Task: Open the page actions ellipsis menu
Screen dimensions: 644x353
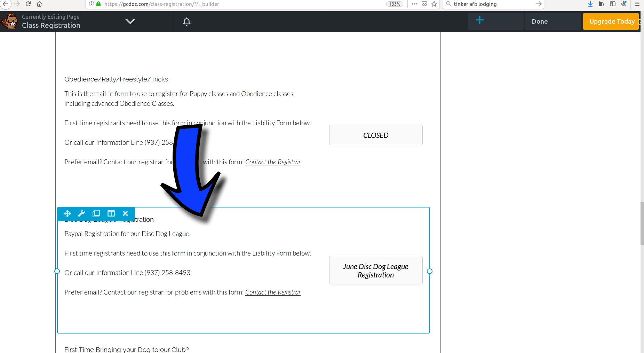Action: 414,4
